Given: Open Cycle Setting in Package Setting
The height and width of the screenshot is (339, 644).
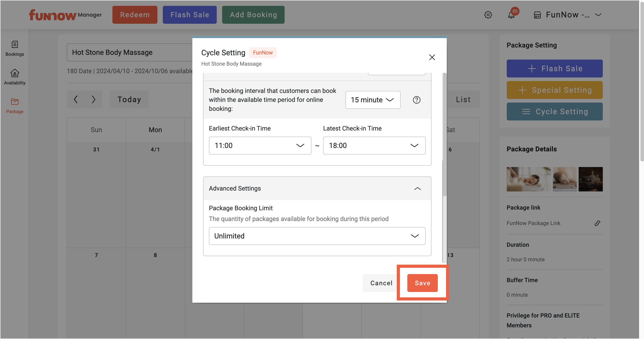Looking at the screenshot, I should (554, 112).
